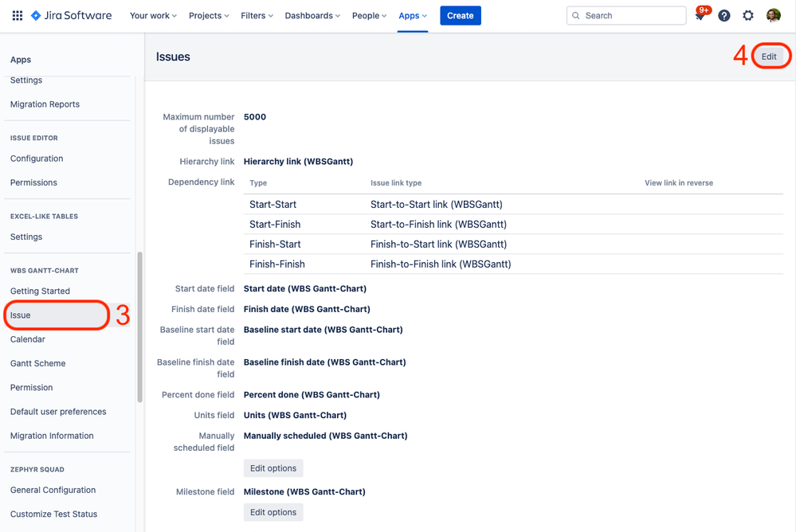Open Calendar in the sidebar

pos(27,339)
